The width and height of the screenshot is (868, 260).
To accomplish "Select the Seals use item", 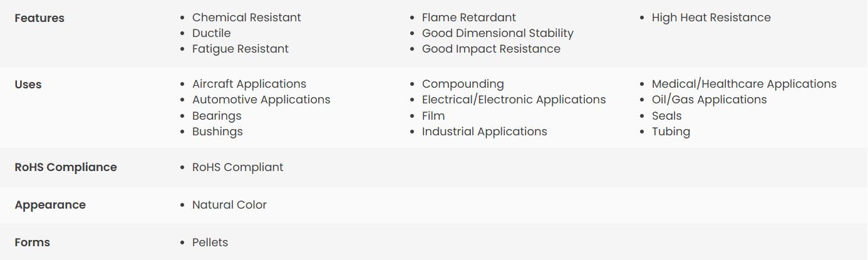I will (667, 116).
